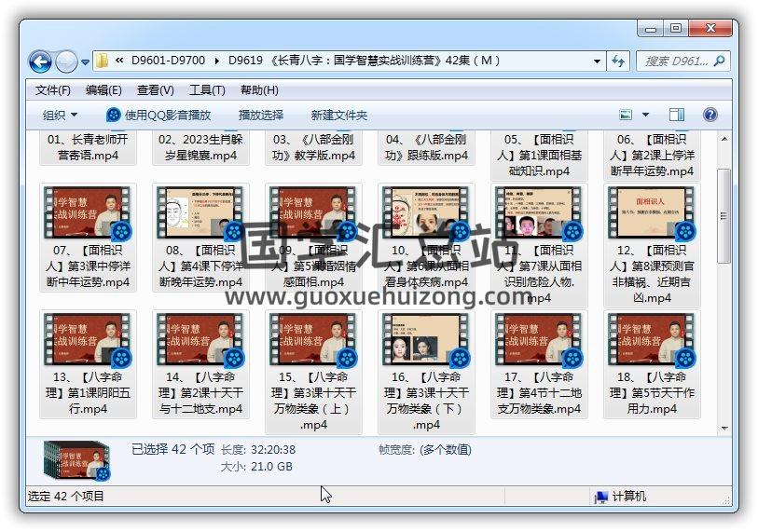This screenshot has width=758, height=532.
Task: Select the D9601-D9700 breadcrumb segment
Action: click(168, 61)
